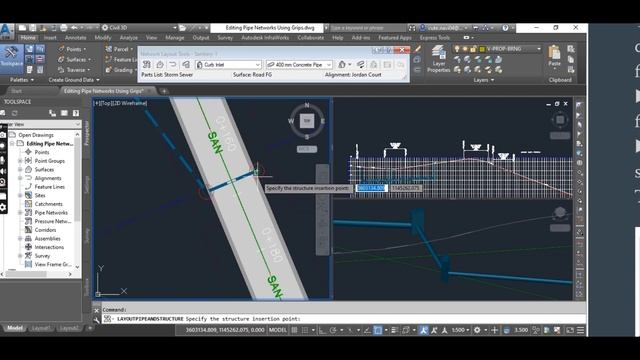Open the V-PROP-BRNG layer dropdown
The height and width of the screenshot is (360, 640).
click(x=539, y=49)
